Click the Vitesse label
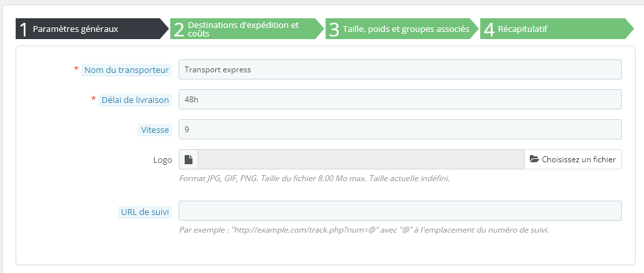This screenshot has height=273, width=644. (155, 130)
